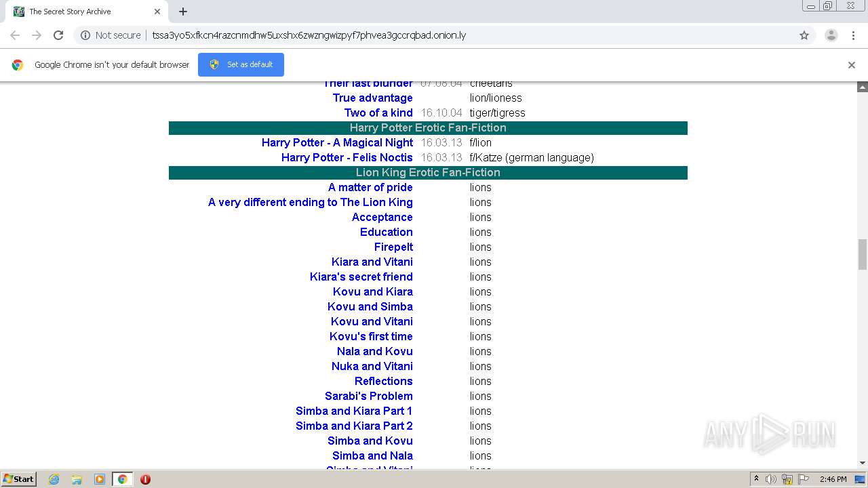Open the 'Reflections' link

[x=384, y=381]
